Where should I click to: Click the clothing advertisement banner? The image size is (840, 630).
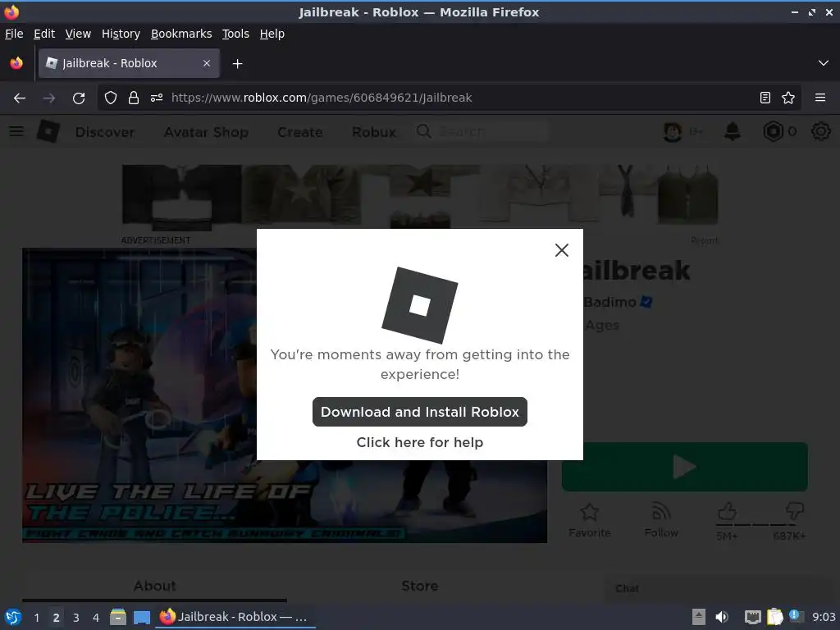pyautogui.click(x=420, y=195)
